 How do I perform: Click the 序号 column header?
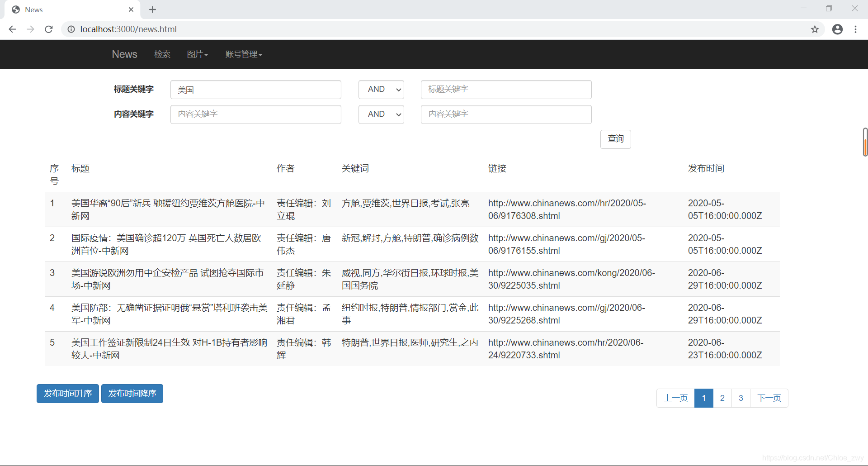[x=54, y=175]
